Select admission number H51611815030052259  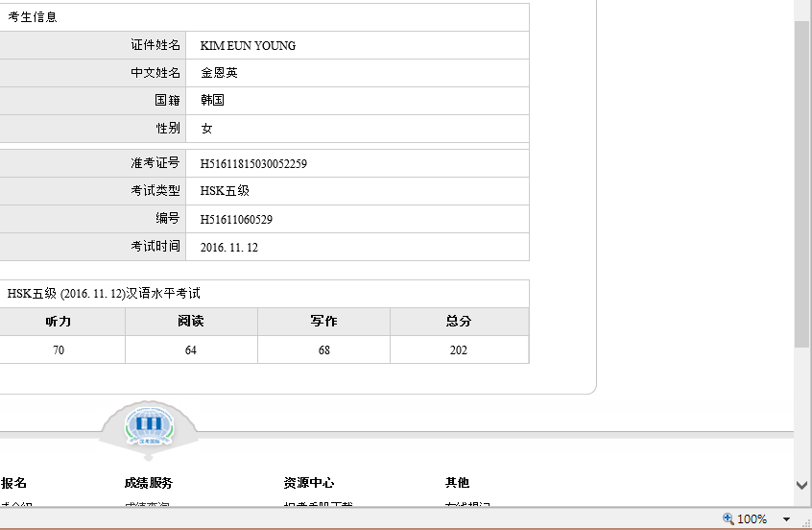click(x=253, y=164)
